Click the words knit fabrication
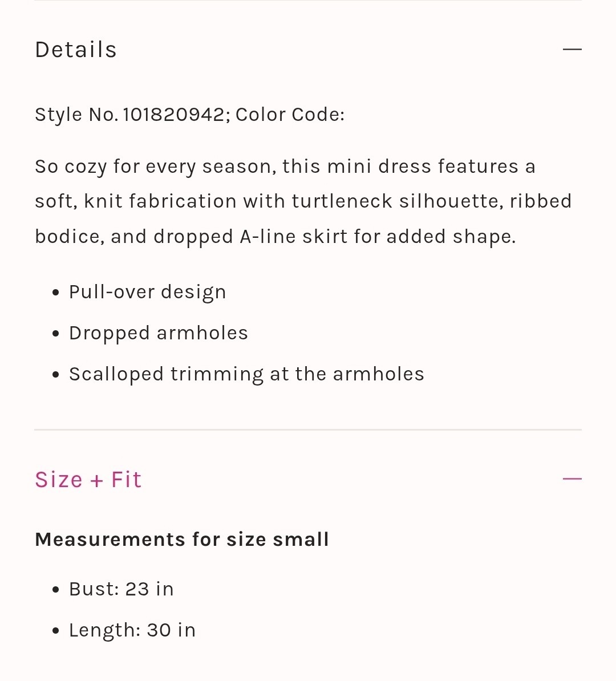616x681 pixels. click(x=160, y=201)
